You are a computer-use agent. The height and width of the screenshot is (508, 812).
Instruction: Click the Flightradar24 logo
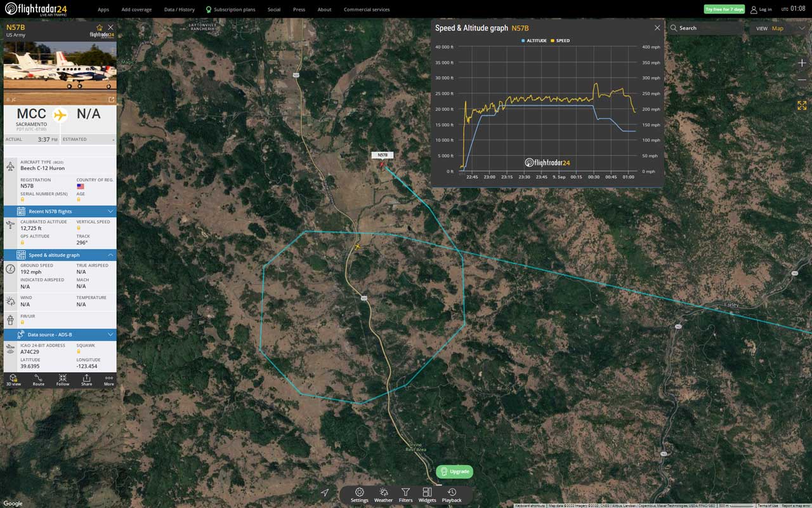pos(36,10)
